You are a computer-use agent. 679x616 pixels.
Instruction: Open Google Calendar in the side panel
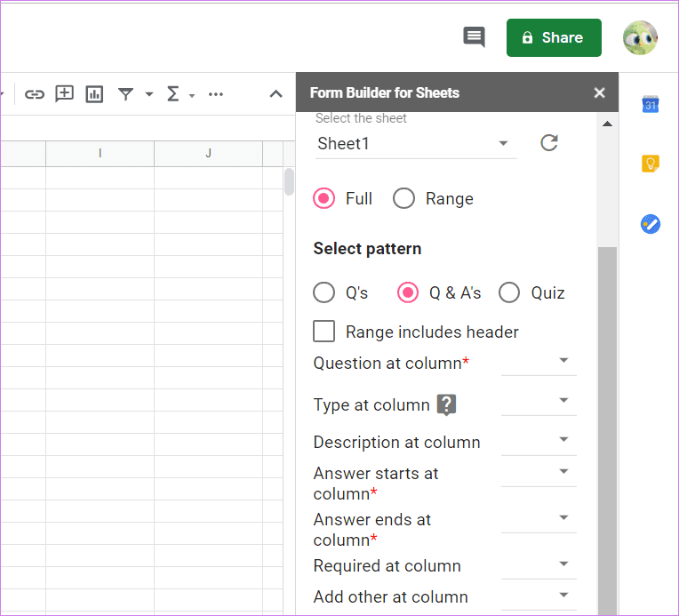tap(651, 104)
